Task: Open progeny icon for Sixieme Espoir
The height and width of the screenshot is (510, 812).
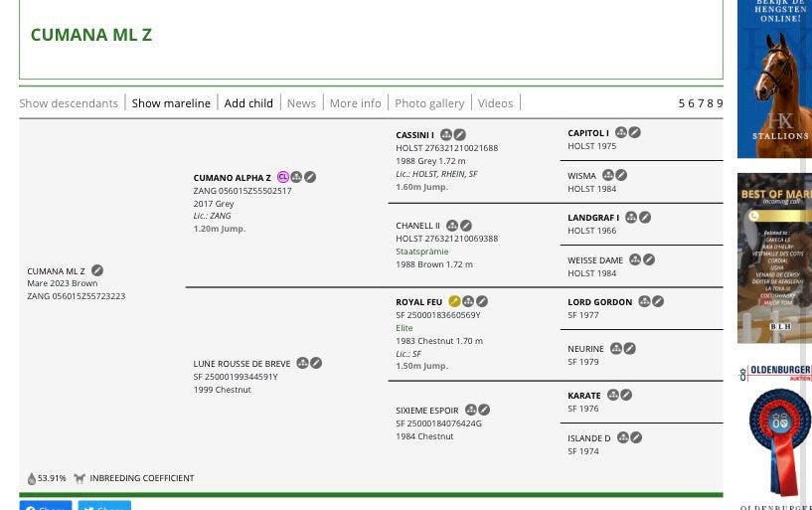Action: (x=471, y=410)
